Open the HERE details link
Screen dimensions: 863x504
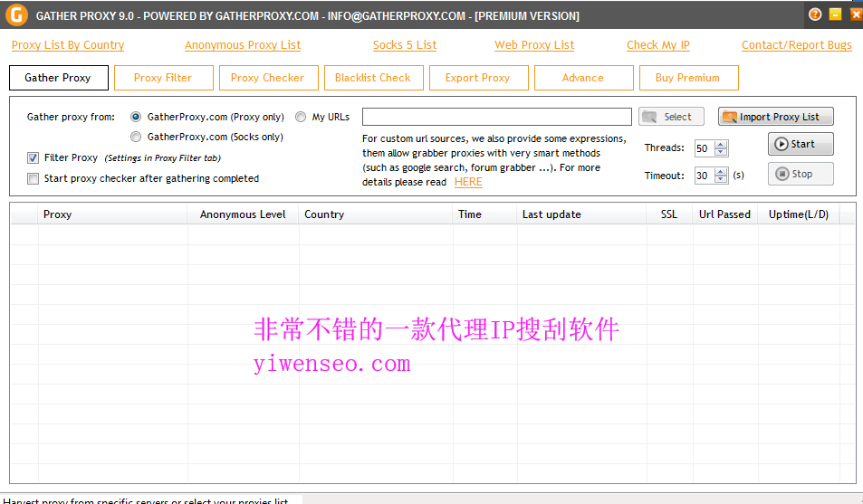point(468,182)
